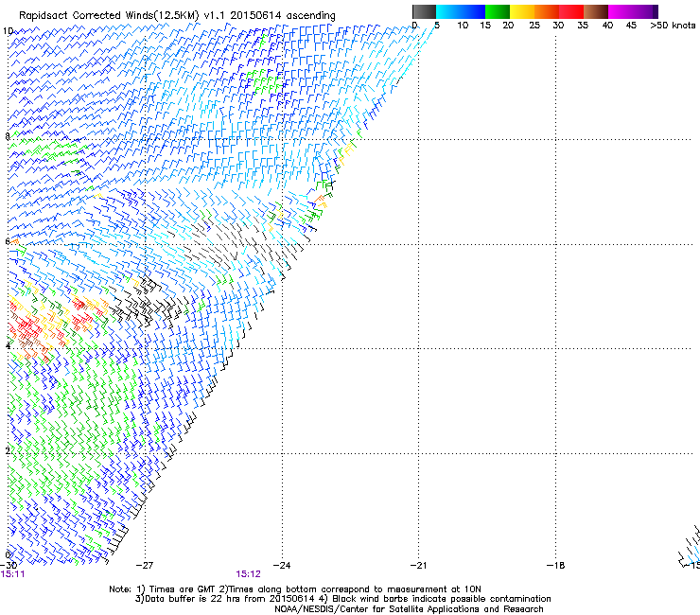Click the '45' label under the color bar
This screenshot has height=615, width=700.
[x=631, y=26]
